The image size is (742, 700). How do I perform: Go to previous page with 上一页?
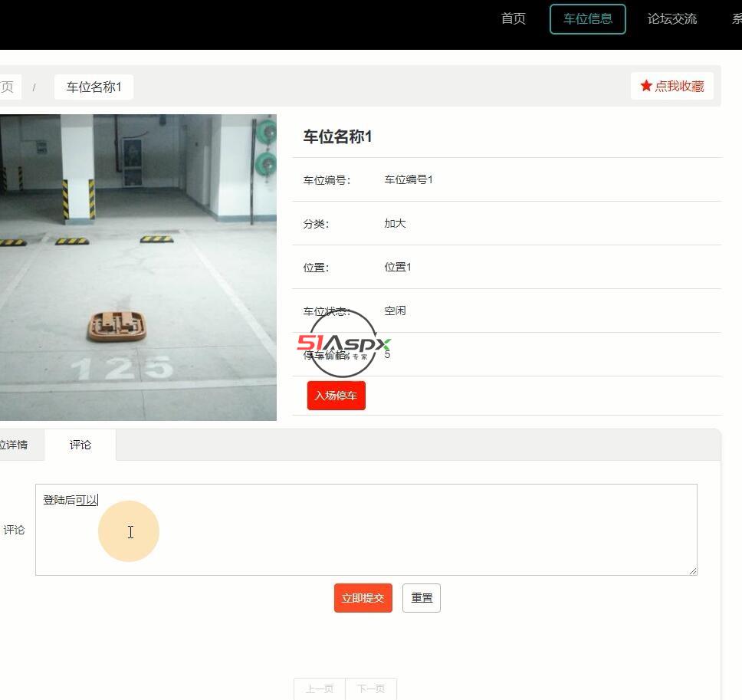point(320,688)
